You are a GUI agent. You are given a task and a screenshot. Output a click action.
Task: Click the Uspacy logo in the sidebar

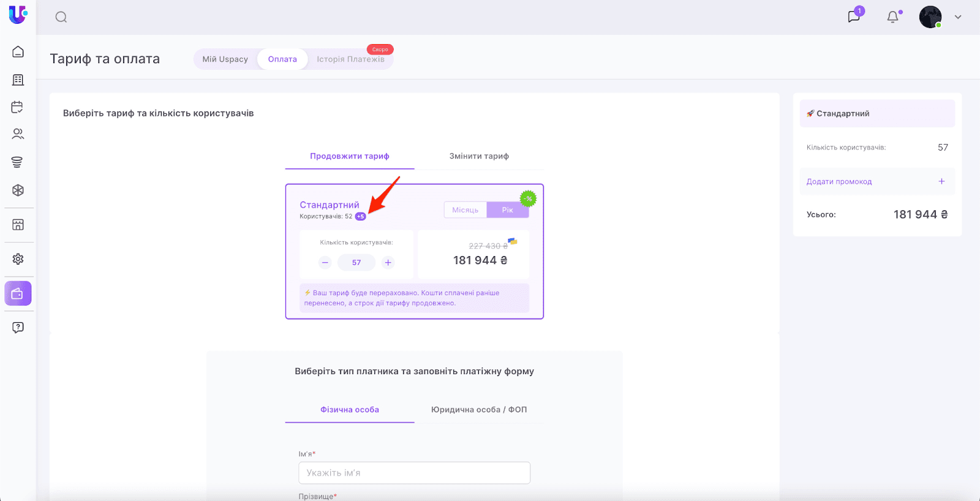pyautogui.click(x=18, y=15)
